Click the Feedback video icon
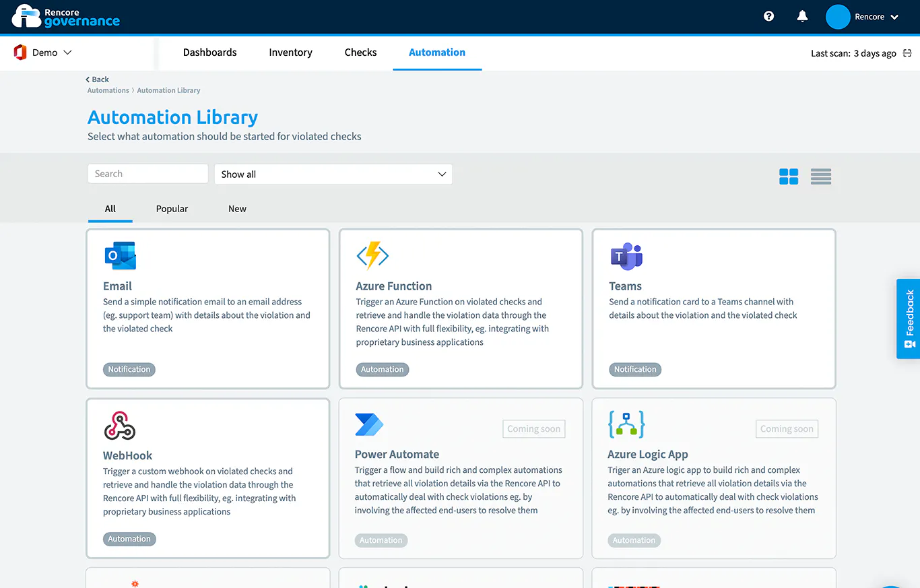This screenshot has height=588, width=920. tap(910, 344)
